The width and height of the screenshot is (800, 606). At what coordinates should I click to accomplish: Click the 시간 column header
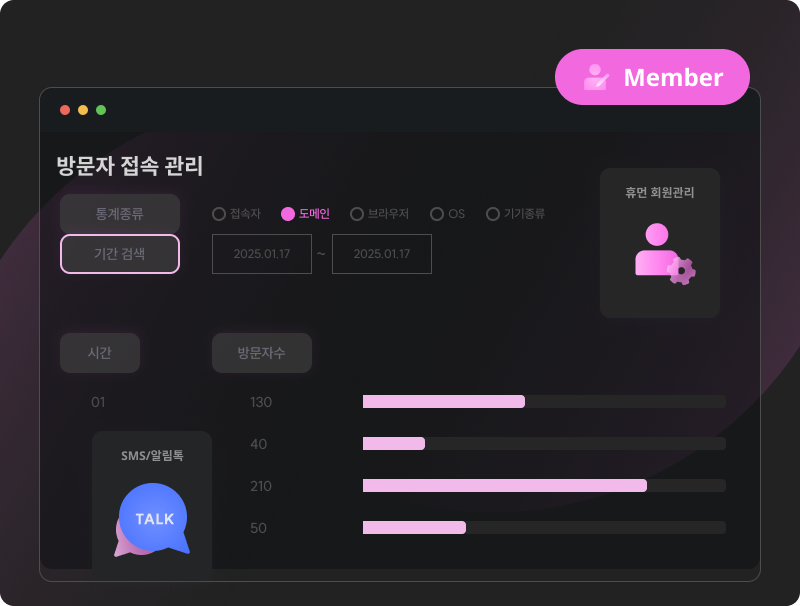100,352
